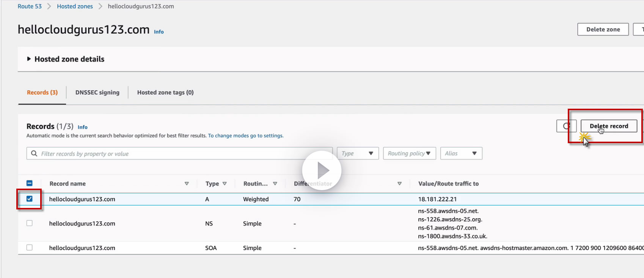Sort by Routing policy column arrow
This screenshot has width=644, height=278.
click(x=275, y=184)
